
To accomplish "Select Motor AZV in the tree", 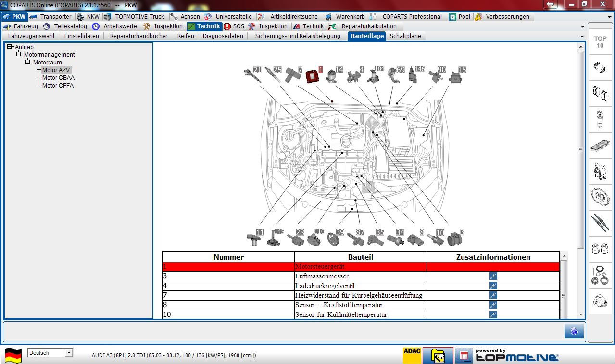I will [56, 70].
